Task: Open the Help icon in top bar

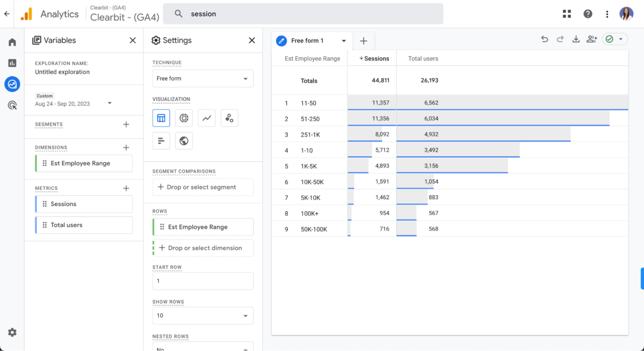Action: click(588, 14)
